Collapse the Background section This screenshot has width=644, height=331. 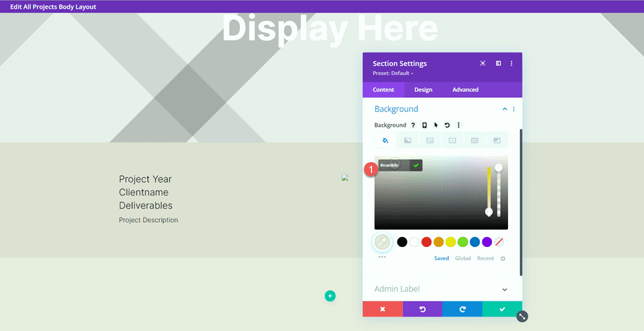[505, 109]
